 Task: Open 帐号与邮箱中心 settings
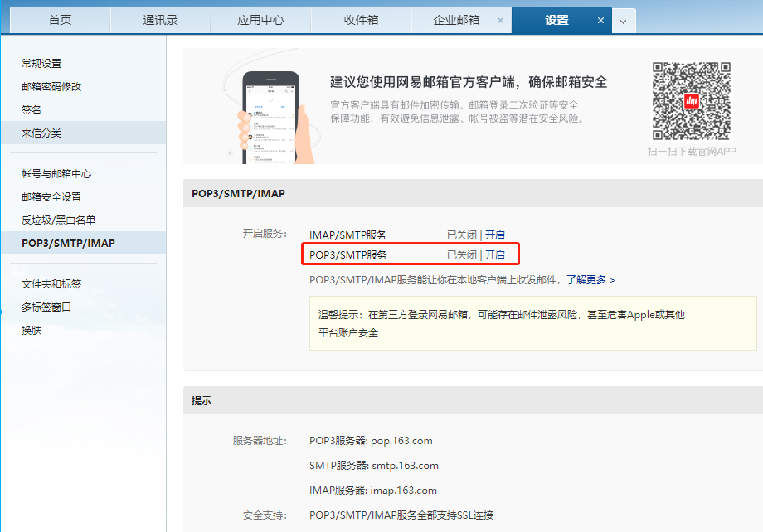[56, 173]
